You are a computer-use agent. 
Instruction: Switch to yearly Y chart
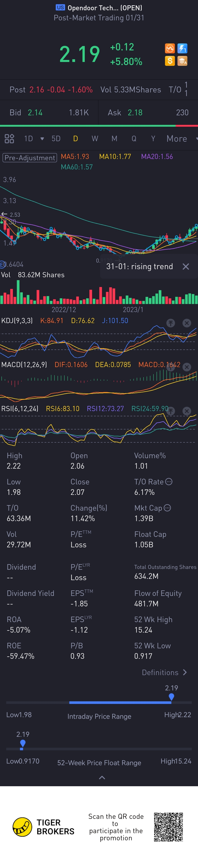(153, 138)
